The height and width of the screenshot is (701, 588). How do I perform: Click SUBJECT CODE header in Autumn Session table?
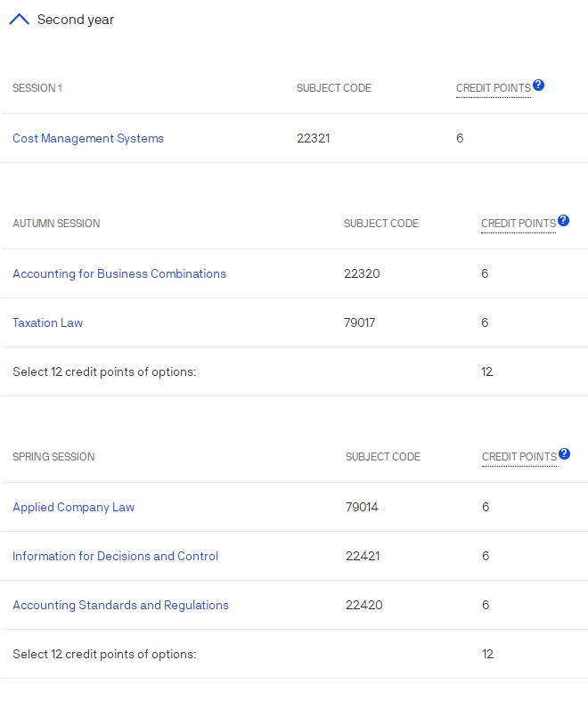(381, 224)
